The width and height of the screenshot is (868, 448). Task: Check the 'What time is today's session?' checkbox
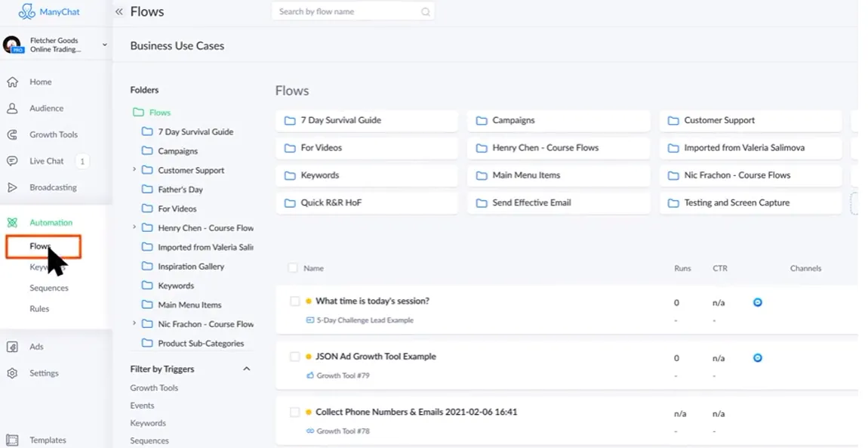[x=294, y=301]
